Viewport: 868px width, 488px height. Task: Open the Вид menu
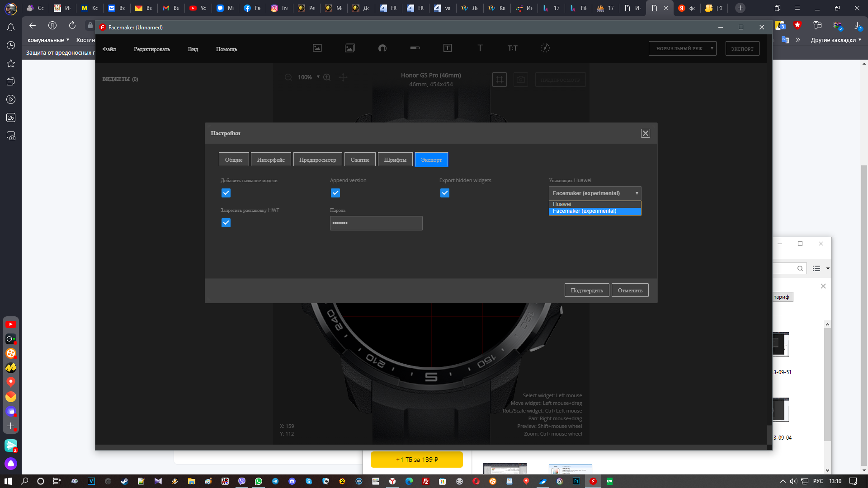[x=193, y=49]
